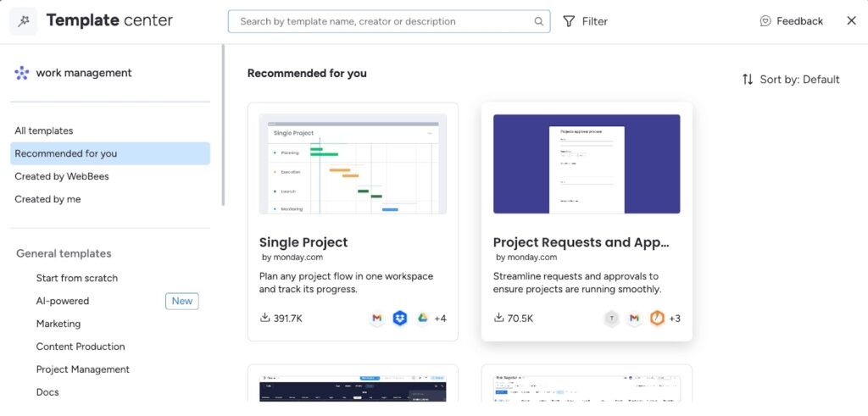The image size is (868, 416).
Task: Open the Content Production category
Action: click(x=81, y=347)
